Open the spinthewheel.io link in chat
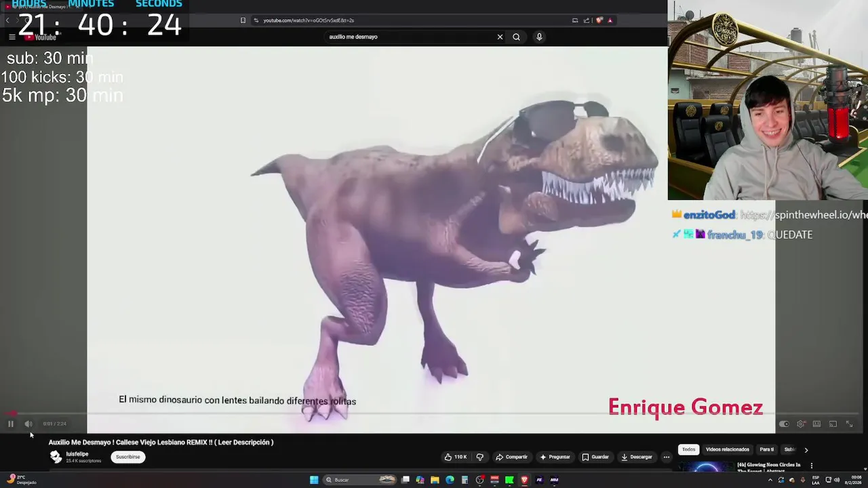The width and height of the screenshot is (868, 488). (x=804, y=215)
